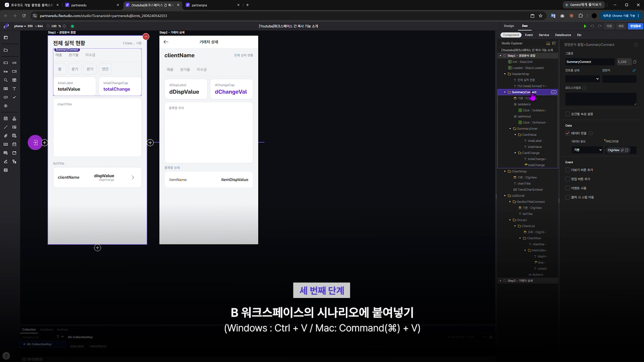Toggle the 조건별 속성 설정 checkbox
644x362 pixels.
[x=568, y=114]
